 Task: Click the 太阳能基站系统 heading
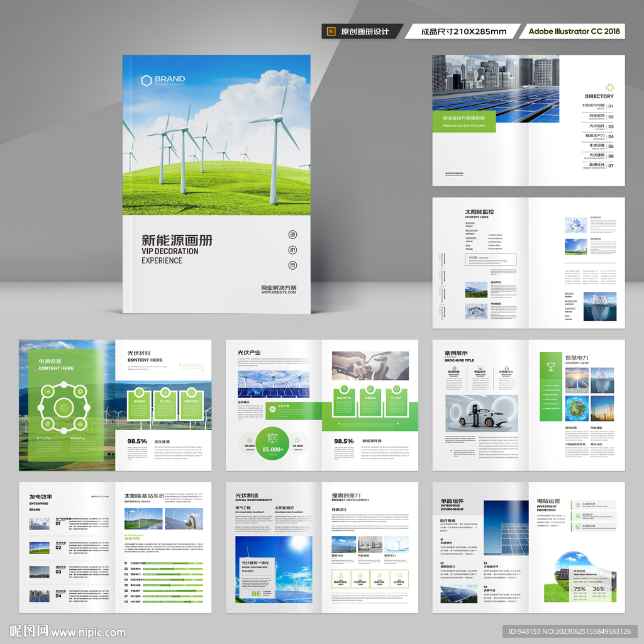click(144, 496)
